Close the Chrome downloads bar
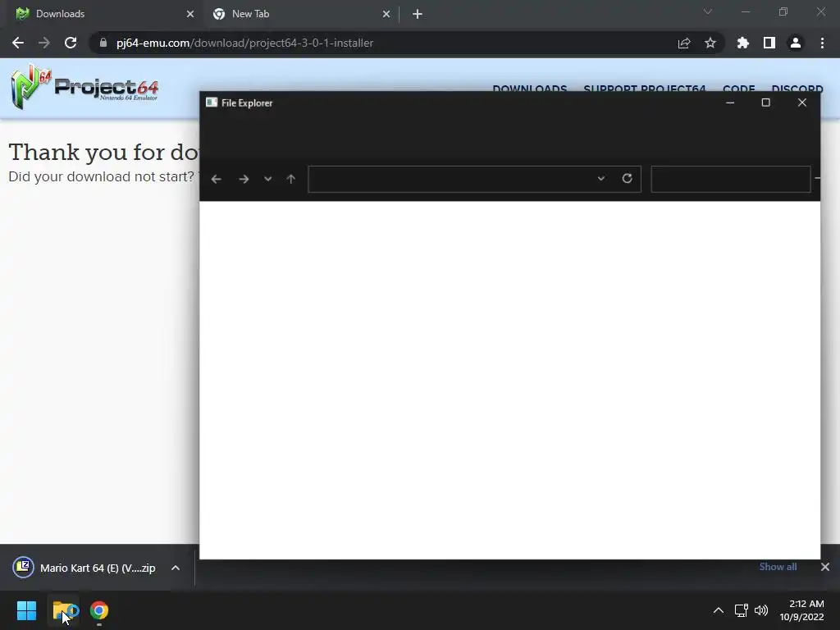840x630 pixels. tap(825, 567)
